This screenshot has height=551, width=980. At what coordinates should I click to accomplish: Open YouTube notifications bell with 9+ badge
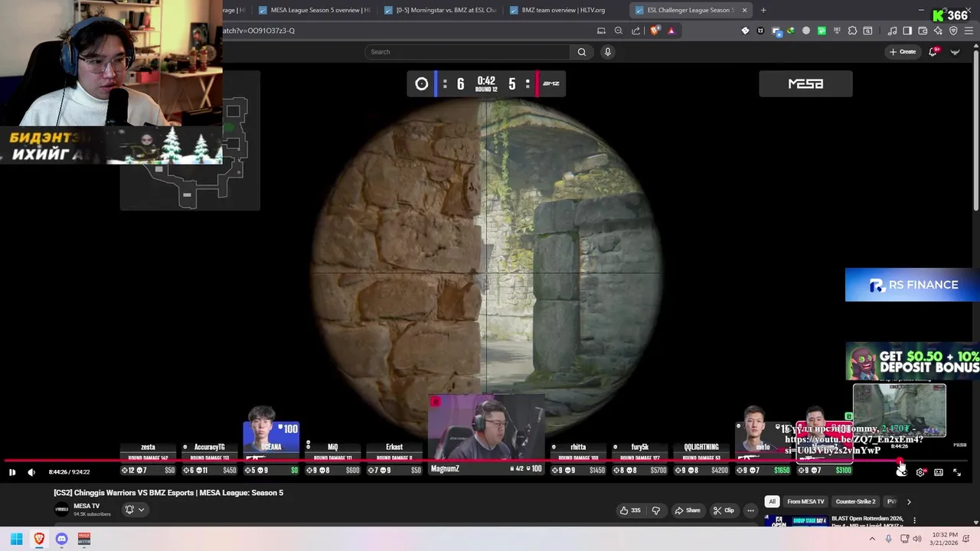[x=933, y=52]
